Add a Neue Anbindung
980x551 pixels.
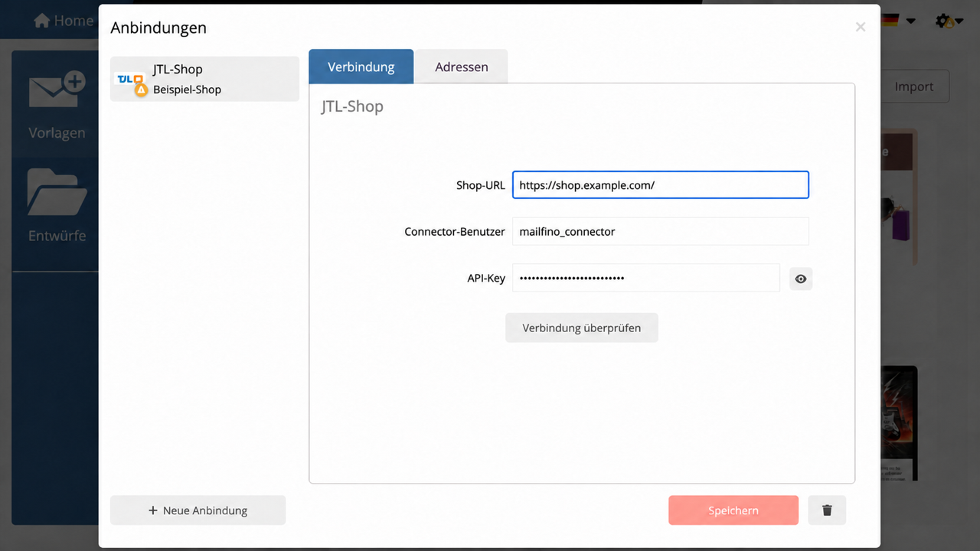point(198,510)
